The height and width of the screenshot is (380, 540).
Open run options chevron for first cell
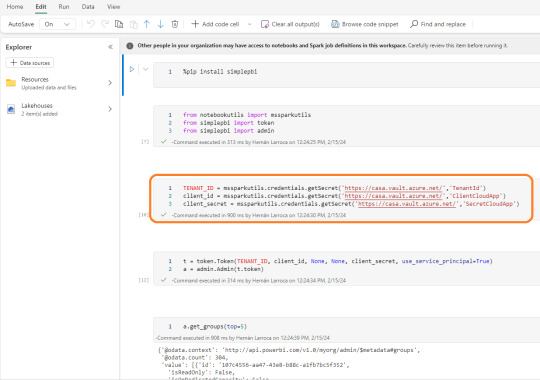coord(146,69)
